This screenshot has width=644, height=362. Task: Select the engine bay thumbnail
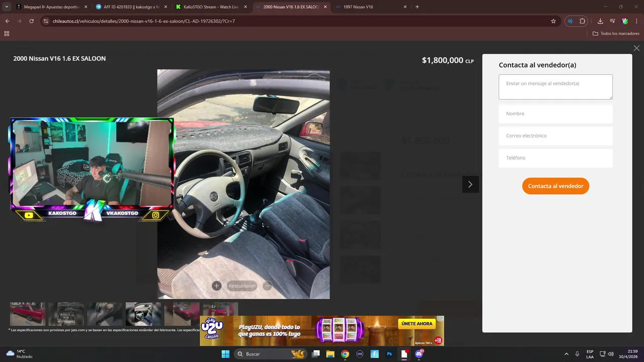point(66,314)
